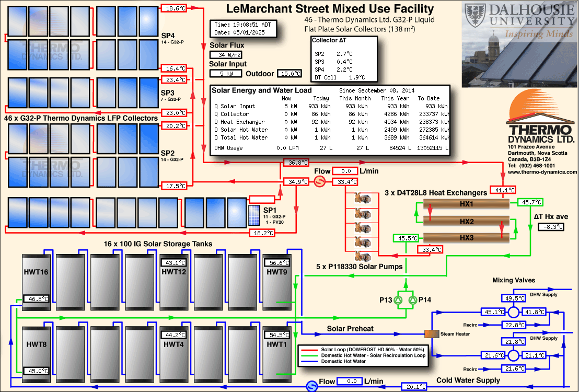Image resolution: width=579 pixels, height=392 pixels.
Task: Click the HWT1 storage tank
Action: (277, 354)
